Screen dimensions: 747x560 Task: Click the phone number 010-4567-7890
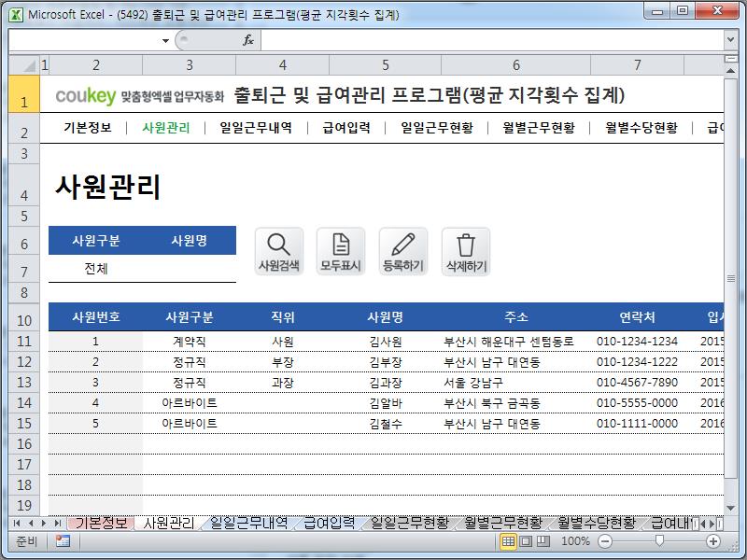637,383
